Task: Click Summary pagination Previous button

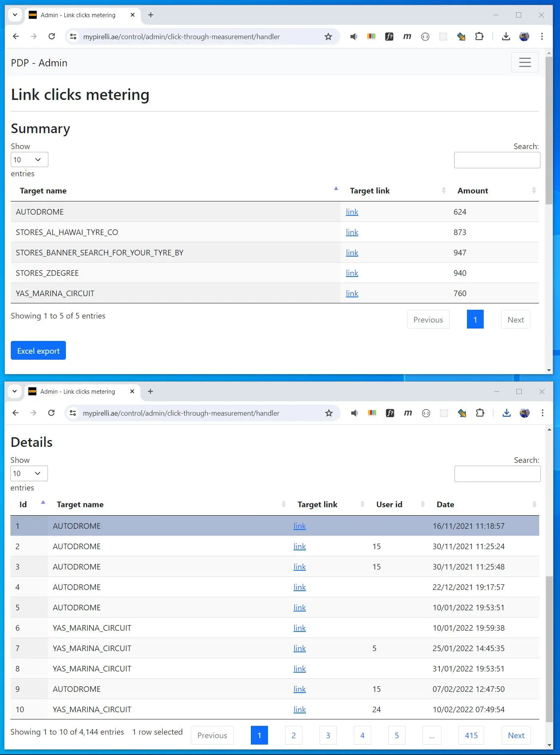Action: point(428,319)
